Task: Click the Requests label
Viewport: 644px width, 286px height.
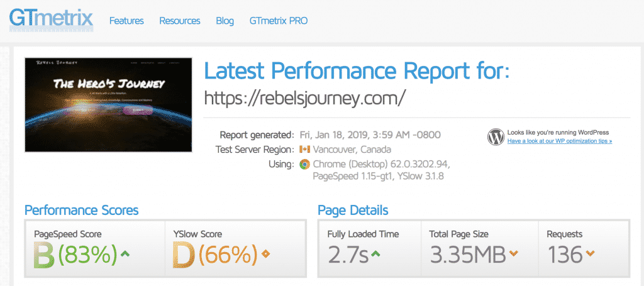Action: (x=564, y=234)
